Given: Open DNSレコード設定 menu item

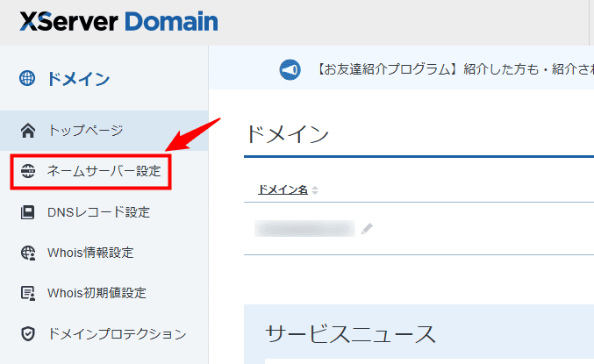Looking at the screenshot, I should click(x=104, y=212).
